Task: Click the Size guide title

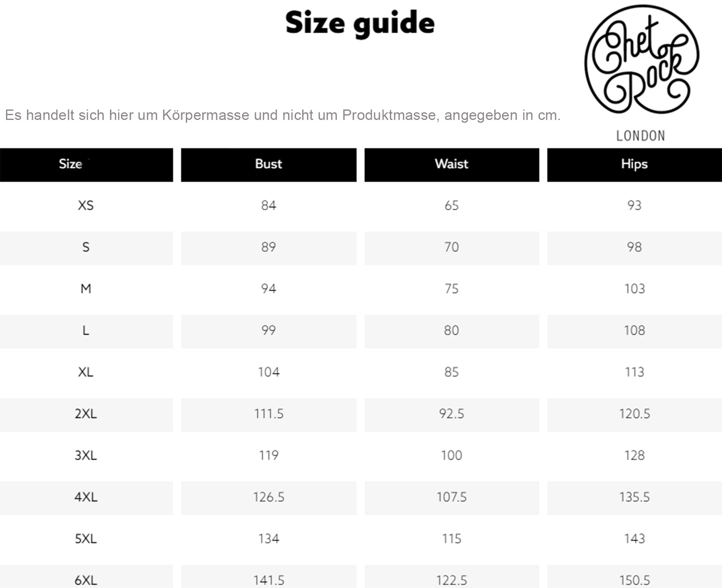Action: (360, 23)
